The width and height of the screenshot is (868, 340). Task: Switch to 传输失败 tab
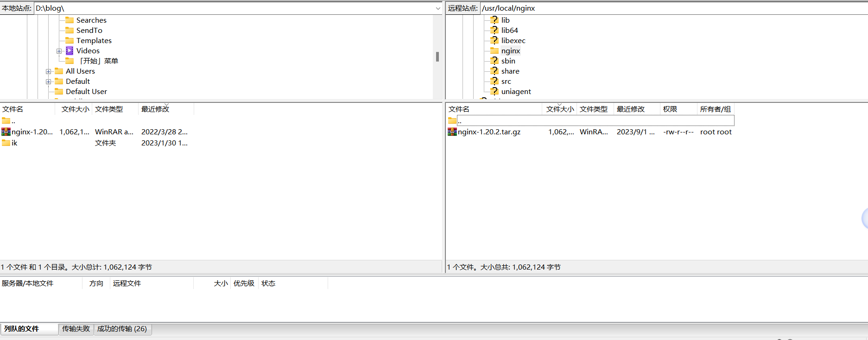point(76,329)
